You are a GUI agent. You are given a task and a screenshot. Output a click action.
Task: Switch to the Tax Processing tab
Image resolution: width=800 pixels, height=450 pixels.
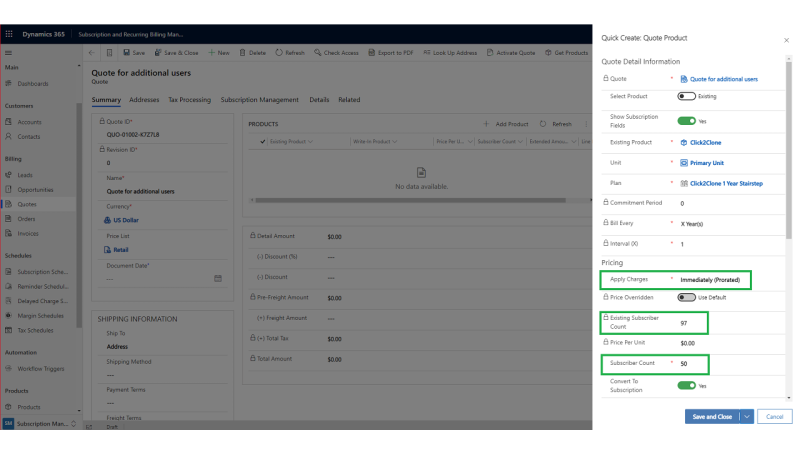(x=189, y=100)
